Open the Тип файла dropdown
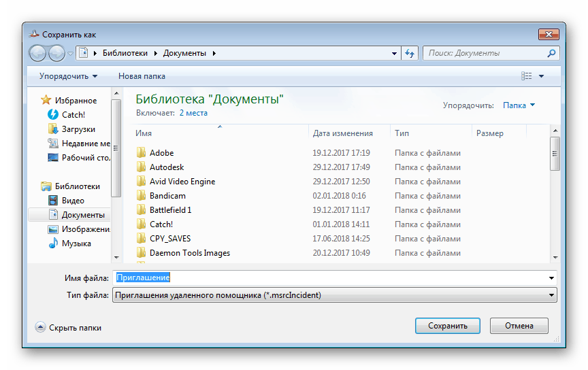 (x=335, y=295)
